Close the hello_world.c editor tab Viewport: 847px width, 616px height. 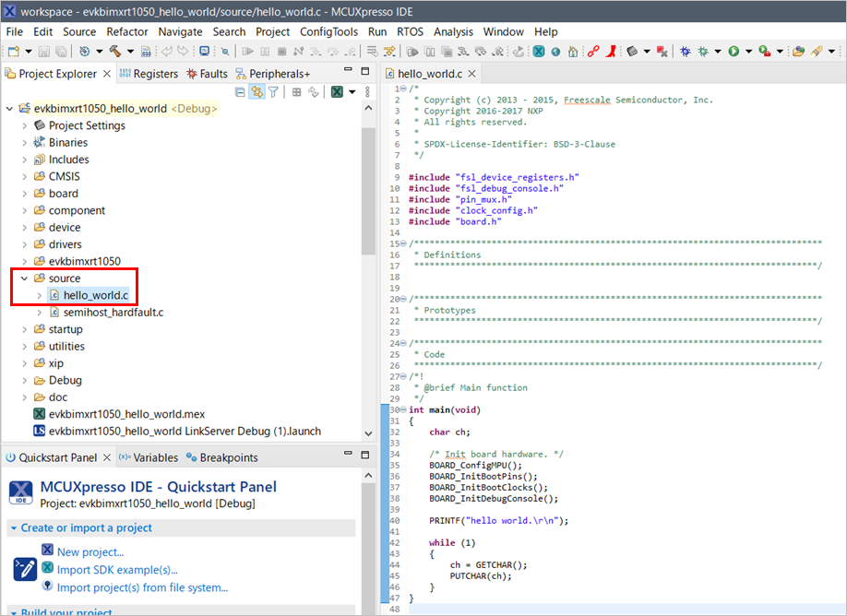pyautogui.click(x=471, y=74)
